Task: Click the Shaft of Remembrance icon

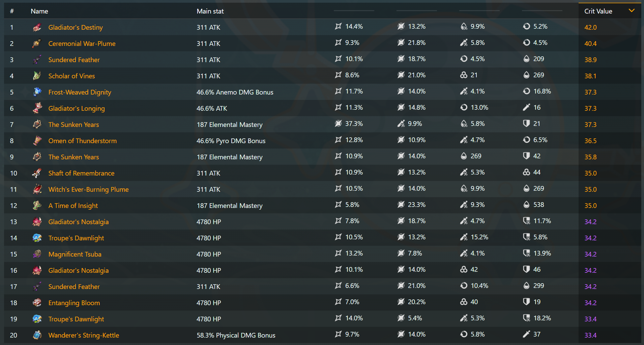Action: 37,173
